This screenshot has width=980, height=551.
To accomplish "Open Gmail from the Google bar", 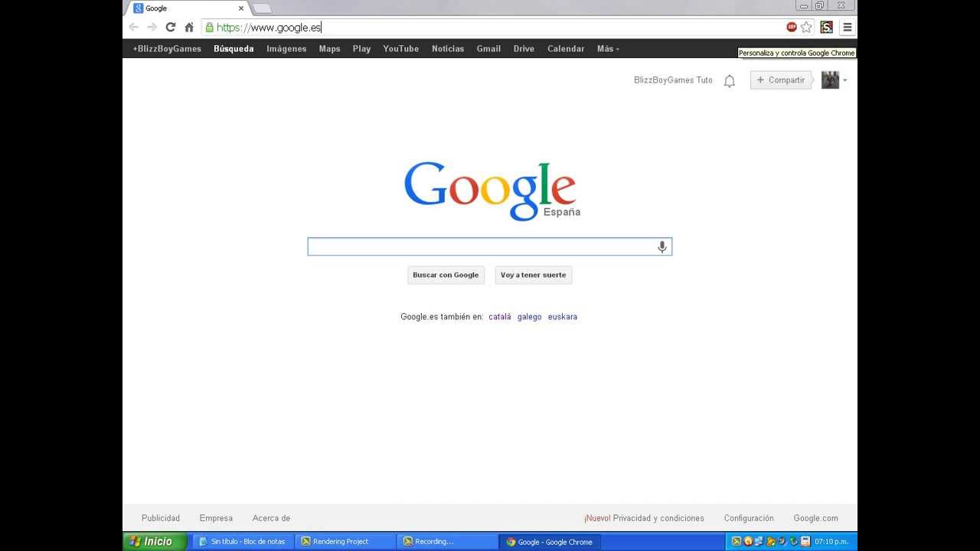I will (x=488, y=49).
